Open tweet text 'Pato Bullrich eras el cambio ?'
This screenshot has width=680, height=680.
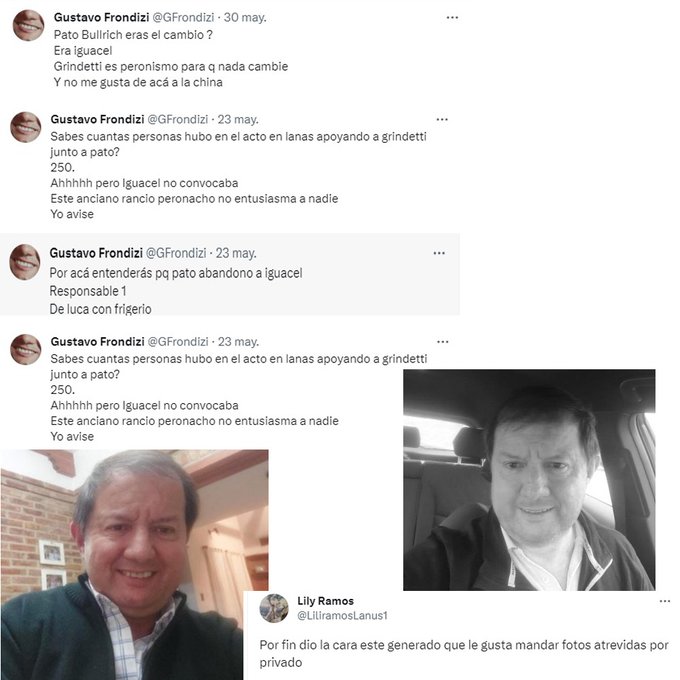pyautogui.click(x=133, y=35)
